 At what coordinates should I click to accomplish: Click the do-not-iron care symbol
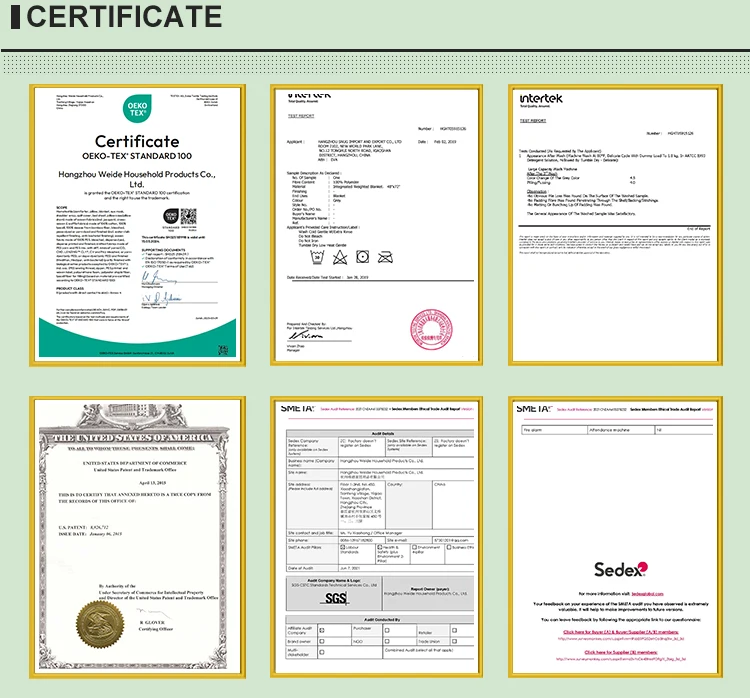pos(385,257)
